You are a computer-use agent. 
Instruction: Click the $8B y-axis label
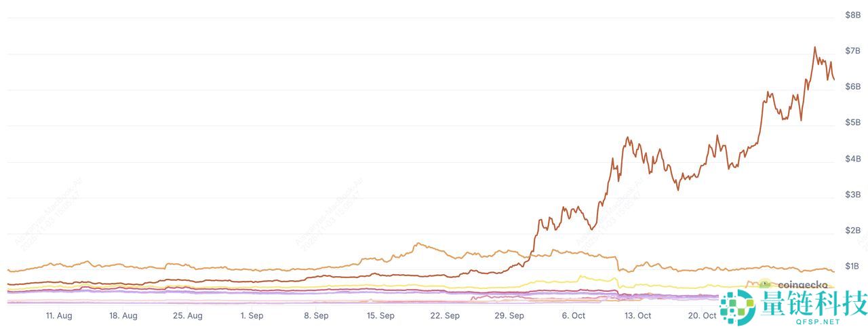tap(852, 15)
